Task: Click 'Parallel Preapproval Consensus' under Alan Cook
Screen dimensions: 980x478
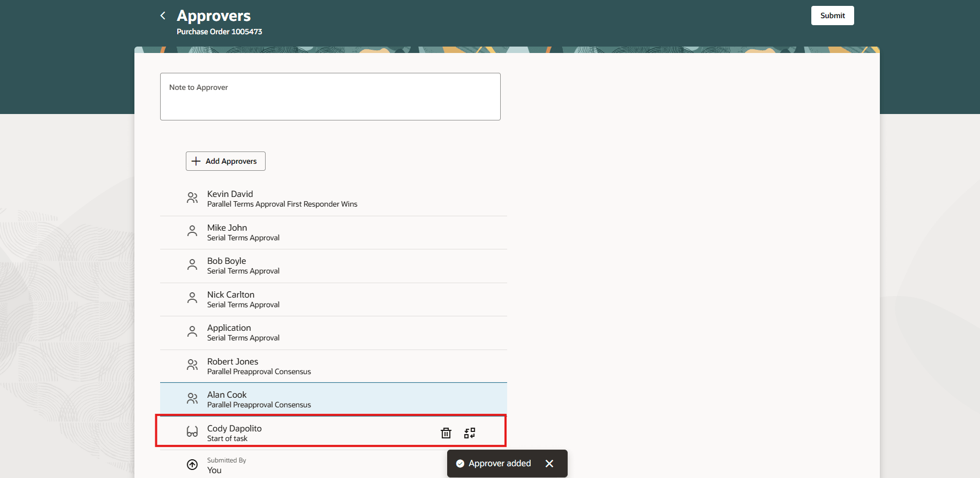Action: [259, 405]
